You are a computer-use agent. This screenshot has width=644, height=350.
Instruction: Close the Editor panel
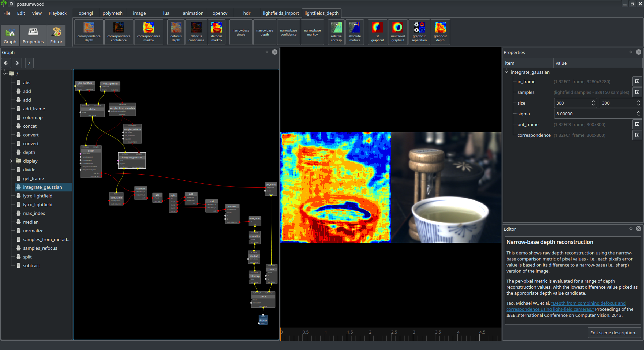pyautogui.click(x=639, y=229)
